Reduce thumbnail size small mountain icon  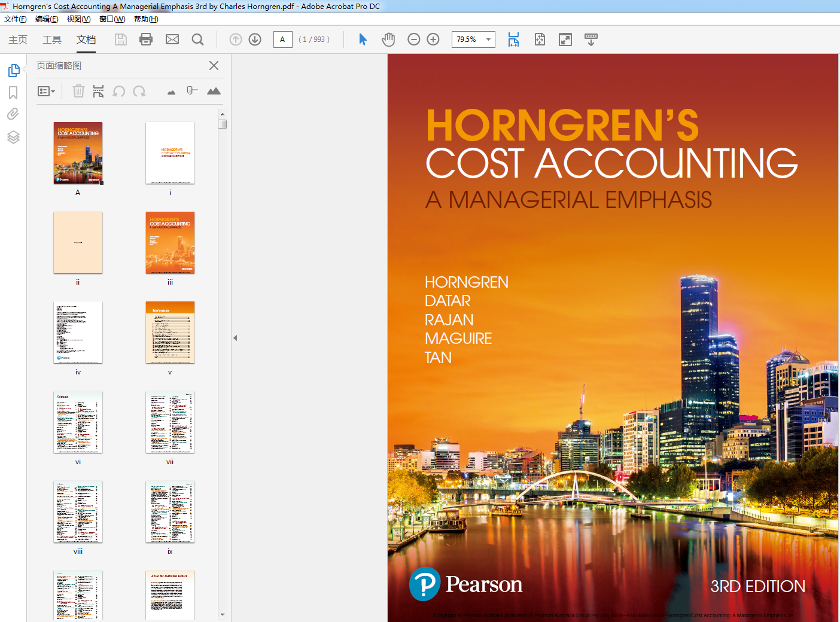[172, 92]
